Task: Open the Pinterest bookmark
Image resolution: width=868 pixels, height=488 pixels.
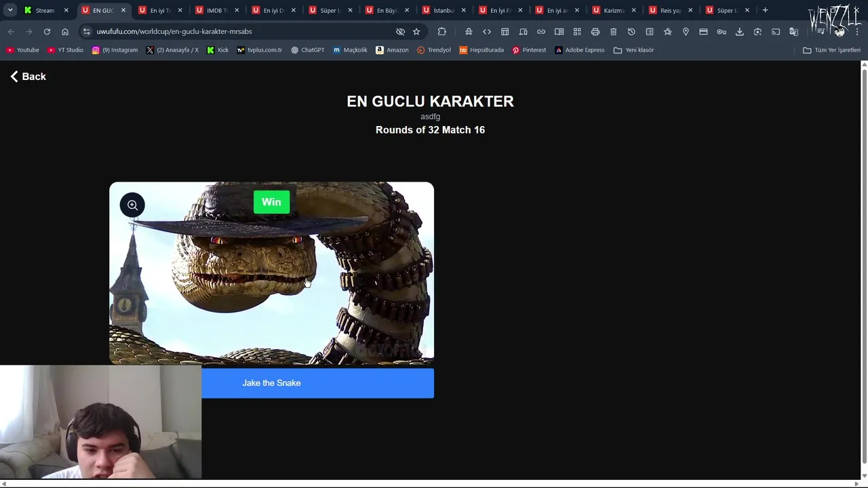Action: pyautogui.click(x=529, y=49)
